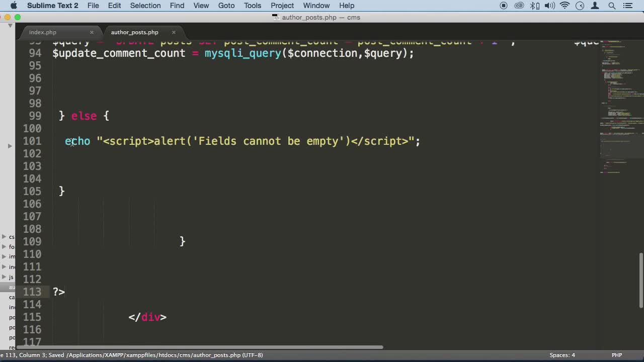Viewport: 644px width, 362px height.
Task: Open the Help menu
Action: (347, 6)
